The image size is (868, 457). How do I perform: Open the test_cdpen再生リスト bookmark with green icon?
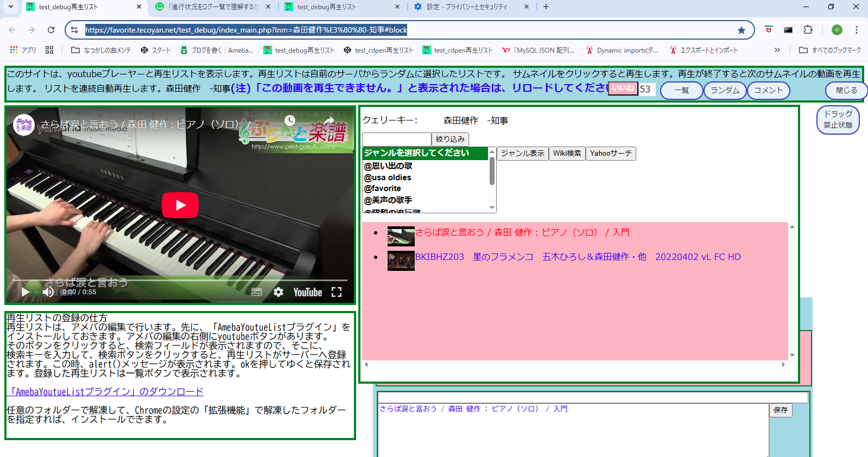[x=457, y=50]
